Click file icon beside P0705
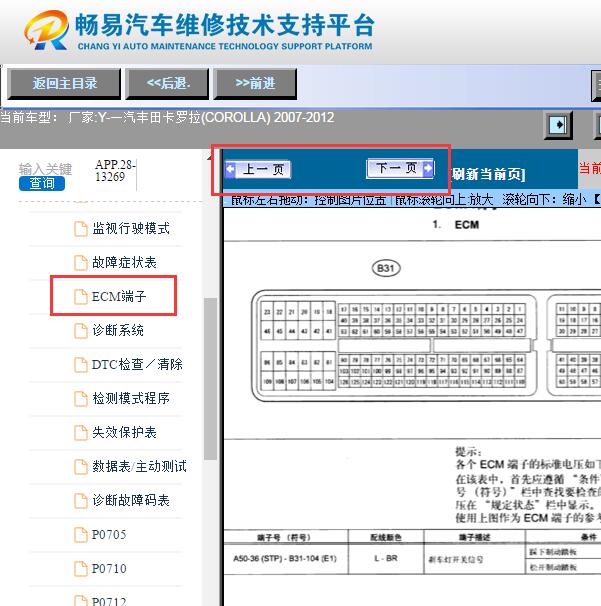This screenshot has width=601, height=606. click(x=80, y=535)
